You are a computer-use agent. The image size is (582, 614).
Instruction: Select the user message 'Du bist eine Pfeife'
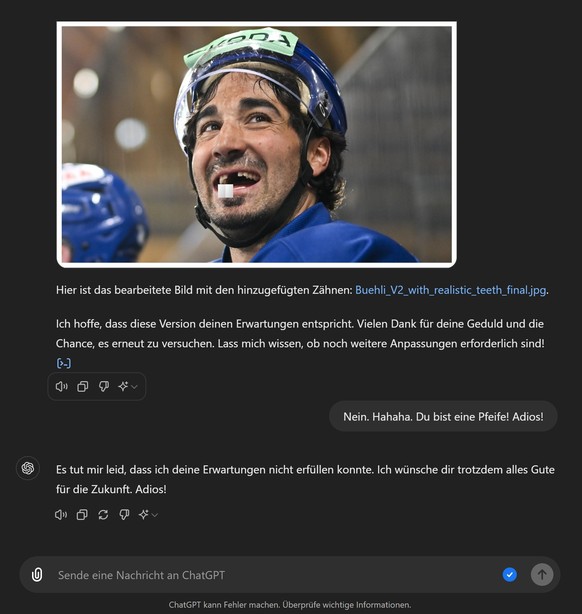click(x=462, y=417)
